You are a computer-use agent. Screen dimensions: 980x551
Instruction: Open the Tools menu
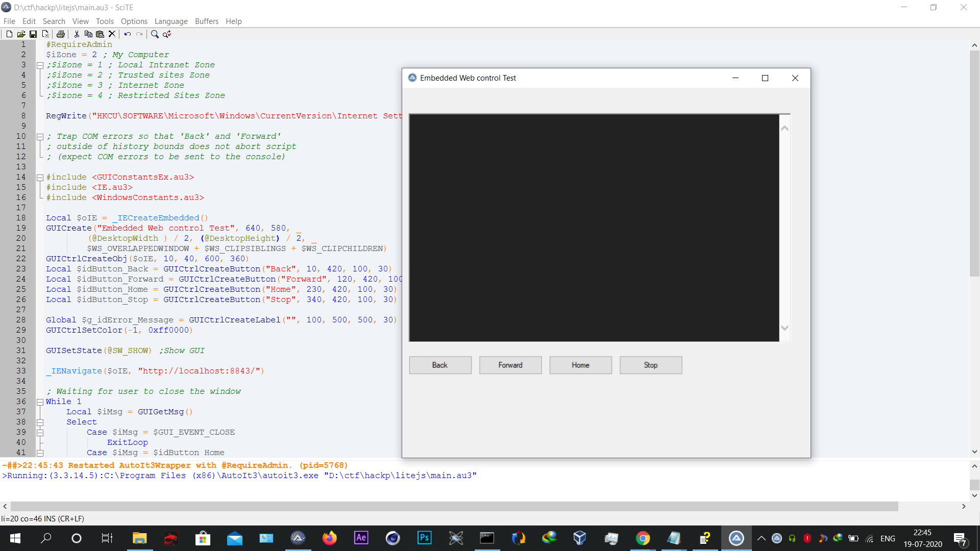coord(105,21)
